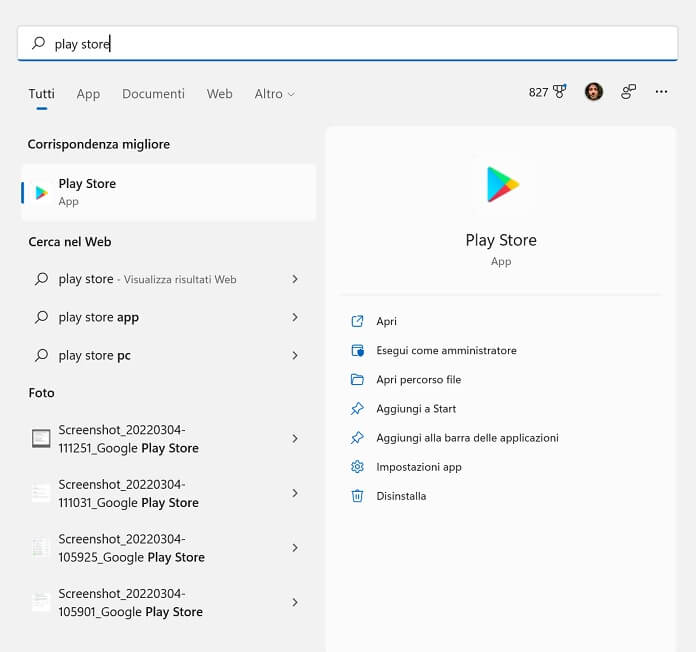Choose Aggiungi alla barra delle applicazioni
Image resolution: width=696 pixels, height=652 pixels.
(x=467, y=438)
